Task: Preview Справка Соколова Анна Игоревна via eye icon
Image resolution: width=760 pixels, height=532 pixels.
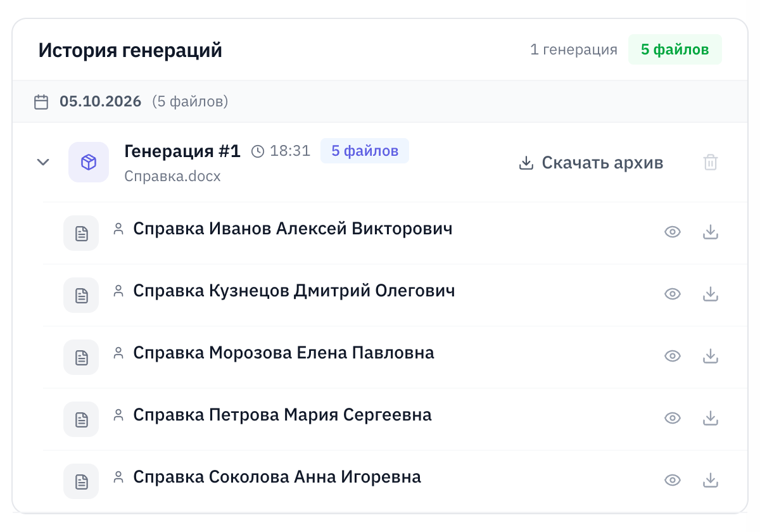Action: pyautogui.click(x=672, y=480)
